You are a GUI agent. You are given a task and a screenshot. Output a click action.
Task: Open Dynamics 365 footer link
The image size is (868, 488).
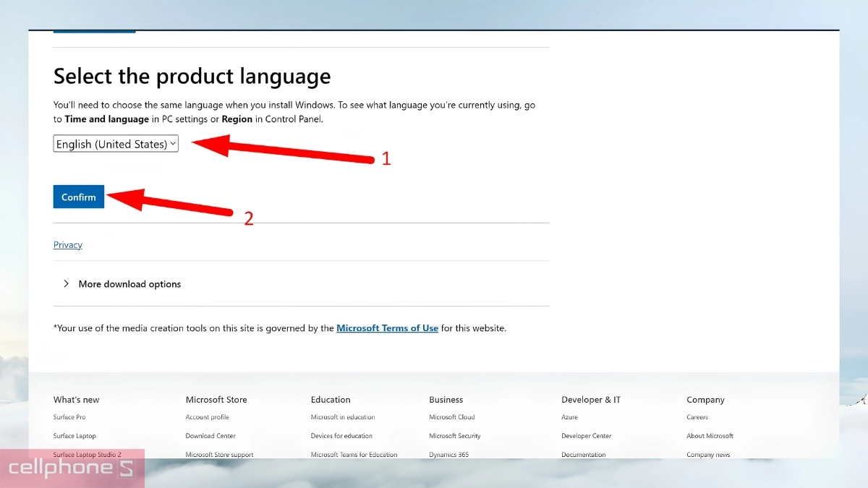(x=448, y=455)
